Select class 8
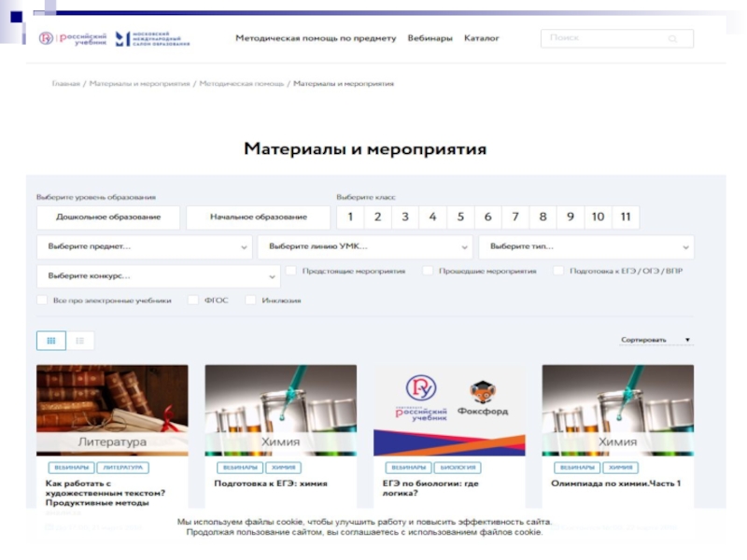The height and width of the screenshot is (560, 747). (543, 217)
